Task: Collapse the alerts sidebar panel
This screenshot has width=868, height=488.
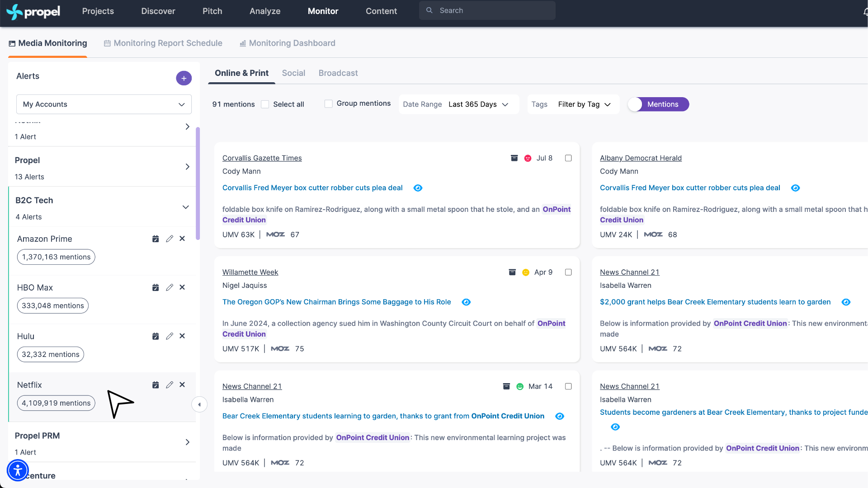Action: click(x=199, y=404)
